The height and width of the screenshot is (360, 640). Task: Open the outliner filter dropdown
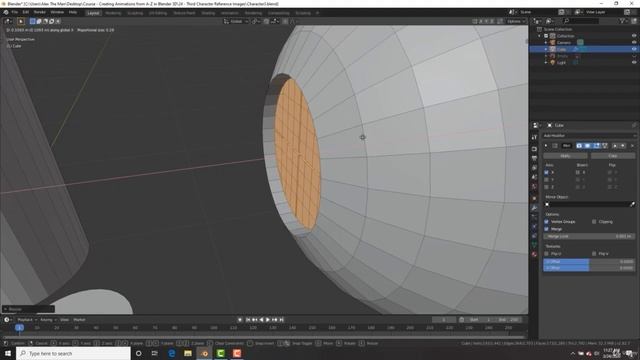623,21
